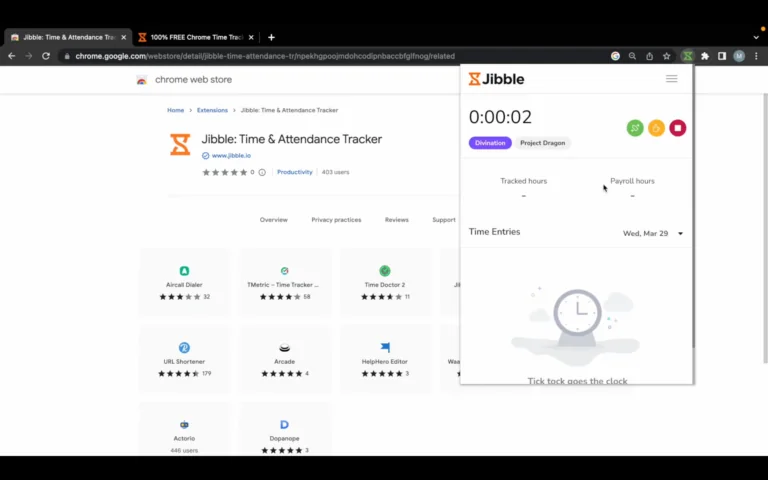Viewport: 768px width, 480px height.
Task: Click the green switch activity button in Jibble
Action: pos(635,128)
